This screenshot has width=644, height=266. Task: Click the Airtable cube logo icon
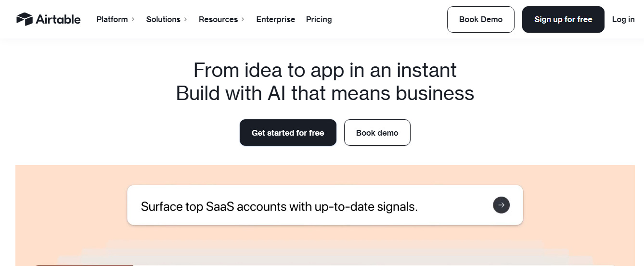[24, 19]
